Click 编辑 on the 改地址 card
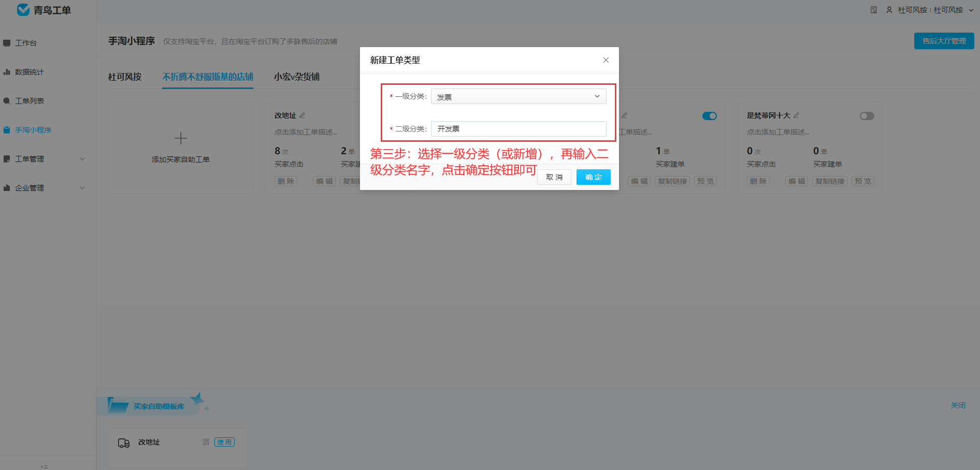The image size is (980, 470). 324,181
